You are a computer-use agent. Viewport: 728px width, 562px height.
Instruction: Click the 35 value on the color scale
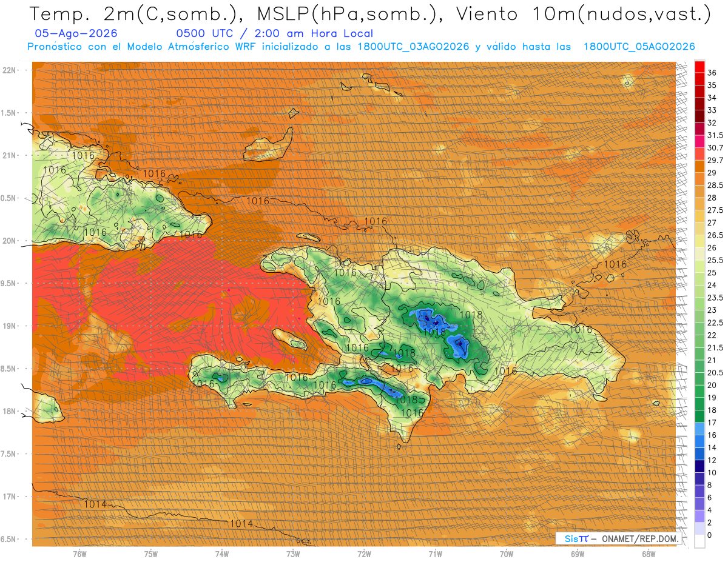click(712, 85)
